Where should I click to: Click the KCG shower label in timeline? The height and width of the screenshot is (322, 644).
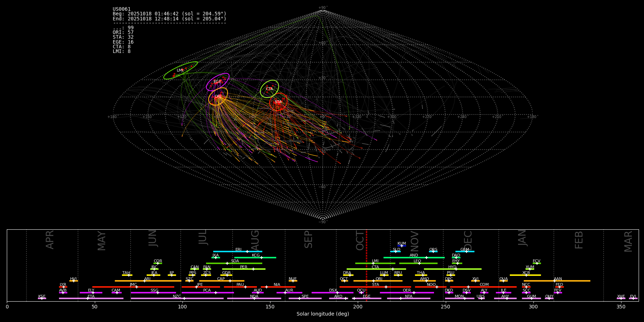(x=256, y=255)
